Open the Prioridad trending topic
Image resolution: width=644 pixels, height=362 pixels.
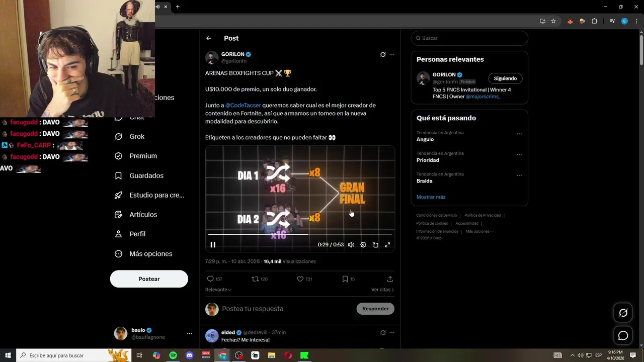(428, 160)
